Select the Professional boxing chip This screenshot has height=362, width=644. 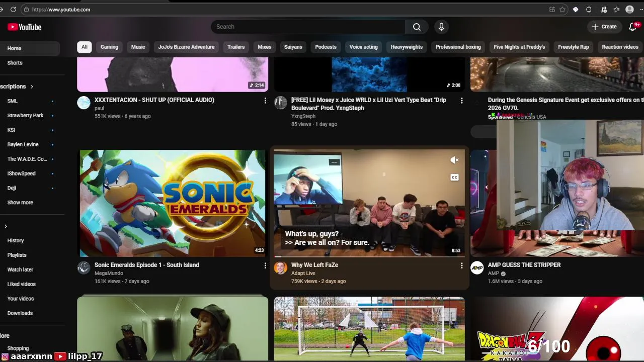coord(458,47)
